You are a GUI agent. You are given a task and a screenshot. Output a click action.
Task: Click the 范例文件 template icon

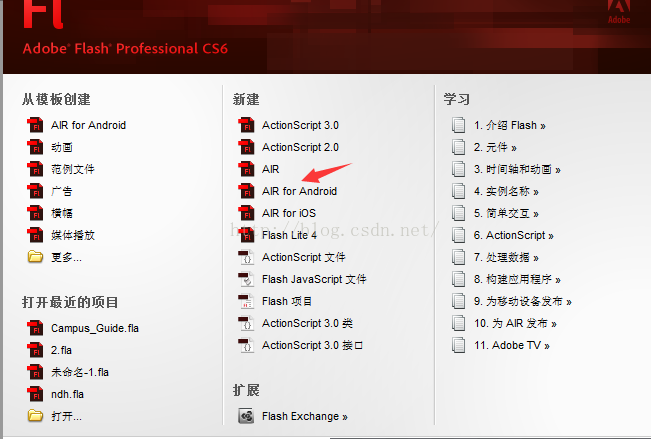(35, 169)
